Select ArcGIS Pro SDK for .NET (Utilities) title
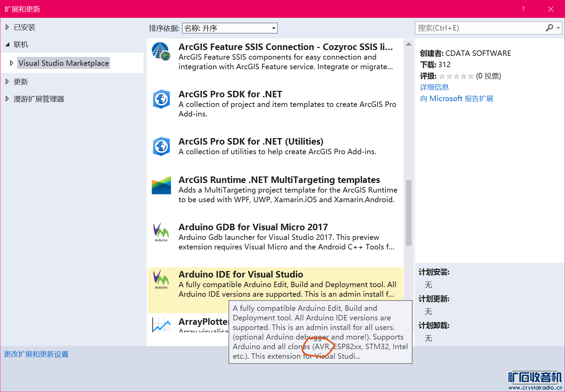 pyautogui.click(x=251, y=142)
